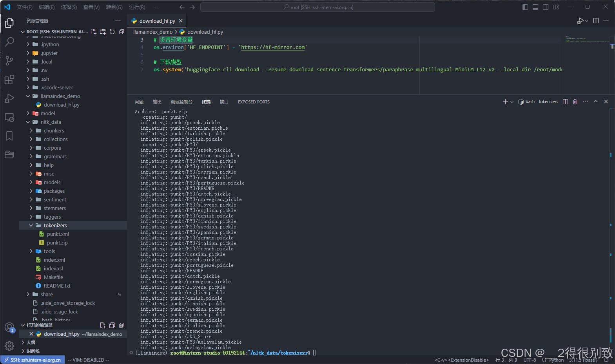615x364 pixels.
Task: Click the command center search box
Action: (317, 7)
